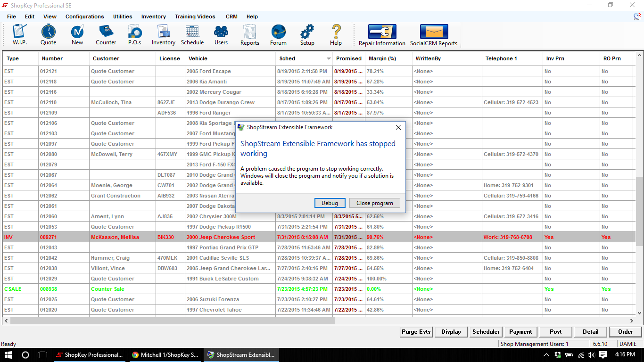Click the Post button
Screen dimensions: 644x362
point(555,332)
